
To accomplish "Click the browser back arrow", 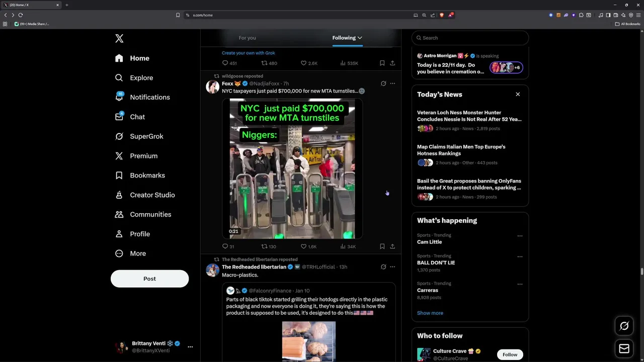I will click(6, 15).
